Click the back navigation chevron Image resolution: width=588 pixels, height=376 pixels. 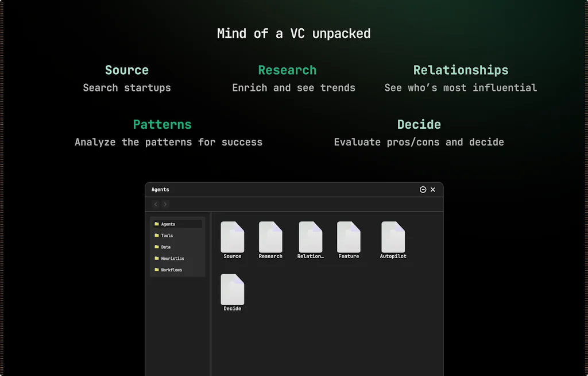coord(156,204)
